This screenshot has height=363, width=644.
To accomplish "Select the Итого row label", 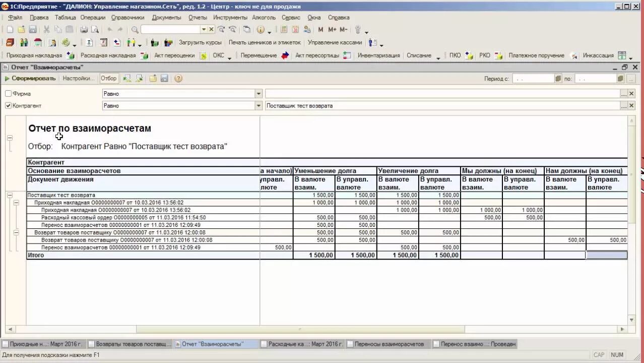I will [36, 255].
